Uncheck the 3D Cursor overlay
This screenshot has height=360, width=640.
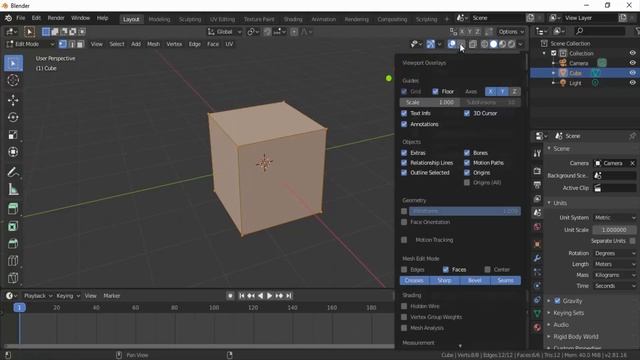[467, 113]
